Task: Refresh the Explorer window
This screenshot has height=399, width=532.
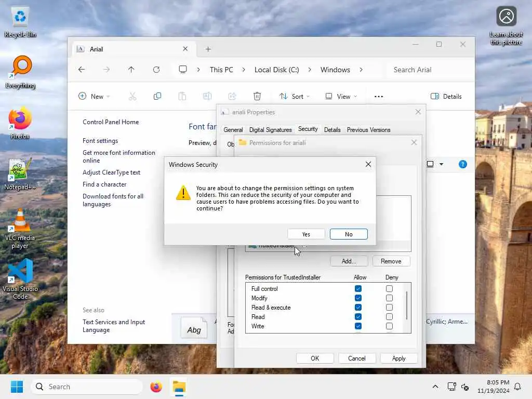Action: [156, 70]
